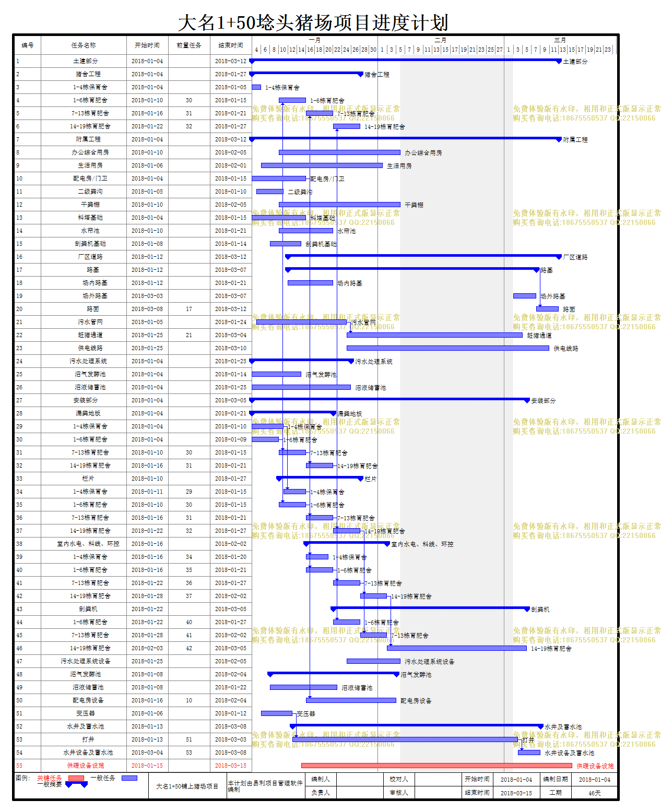Select predecessor value 53 in the 水井设备及蓄水池 row
661x812 pixels.
pos(189,753)
